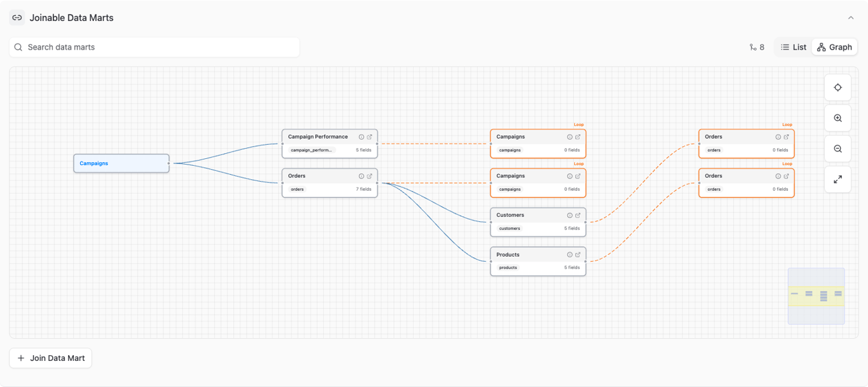Click the branch count icon showing 8
868x387 pixels.
coord(753,47)
